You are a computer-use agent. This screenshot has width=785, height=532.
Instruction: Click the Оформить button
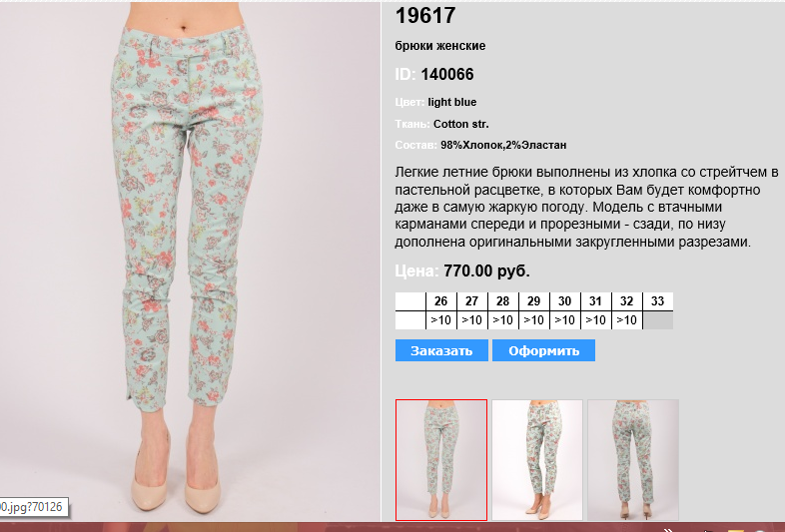(x=543, y=350)
